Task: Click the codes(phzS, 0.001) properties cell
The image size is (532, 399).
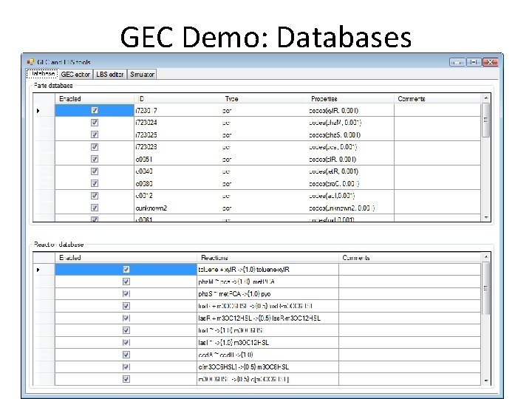Action: (350, 134)
